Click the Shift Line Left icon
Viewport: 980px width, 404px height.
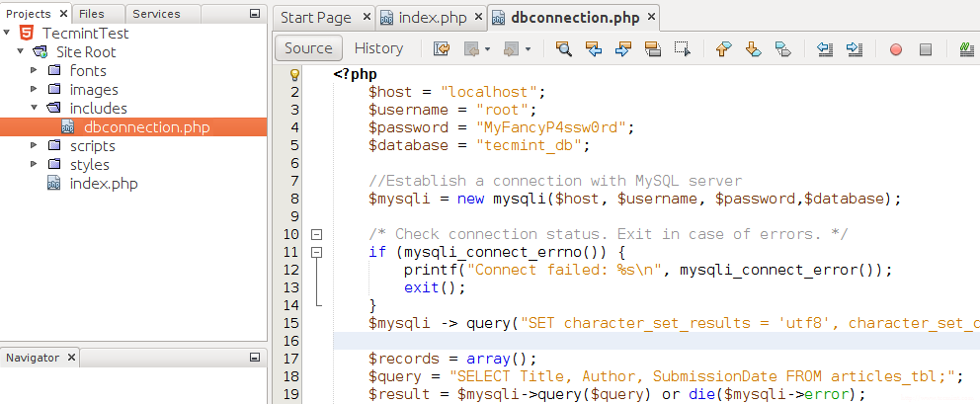[x=826, y=48]
